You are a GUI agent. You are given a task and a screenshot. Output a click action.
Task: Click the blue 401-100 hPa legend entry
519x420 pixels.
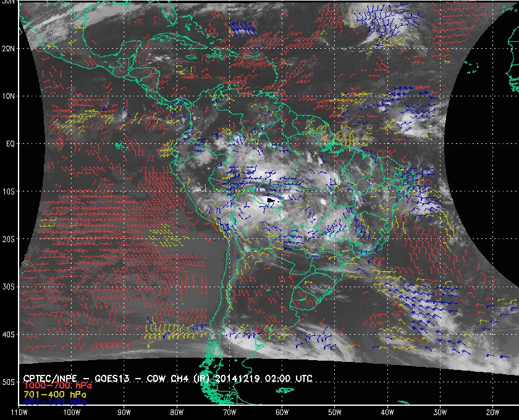click(x=54, y=402)
